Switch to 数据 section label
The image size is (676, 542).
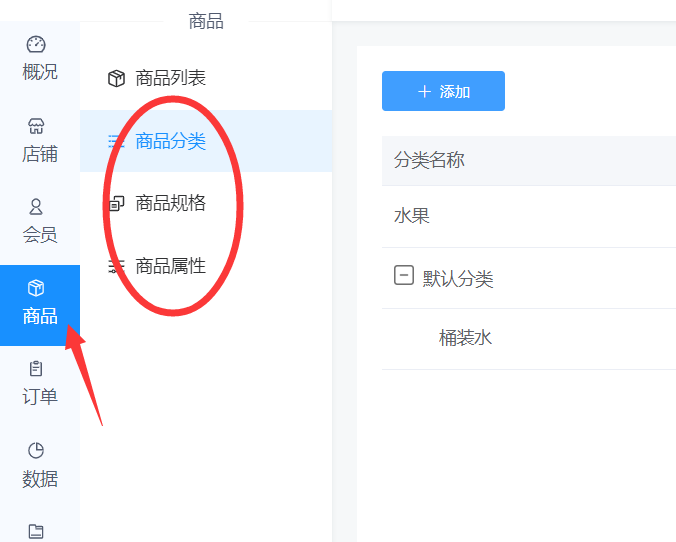(40, 479)
